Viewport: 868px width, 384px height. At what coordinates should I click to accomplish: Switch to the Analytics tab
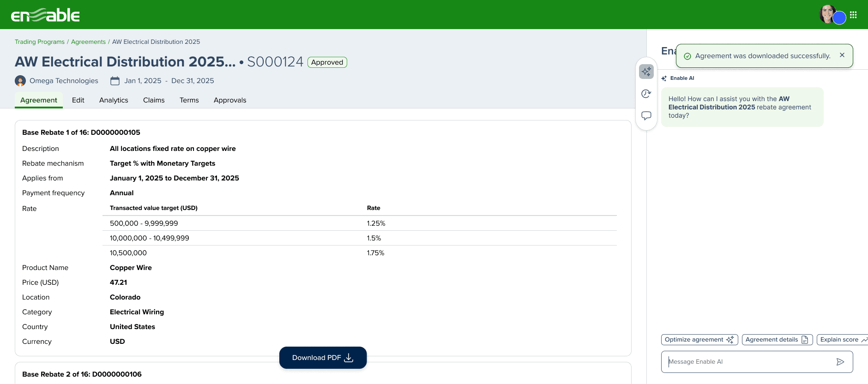[x=114, y=100]
